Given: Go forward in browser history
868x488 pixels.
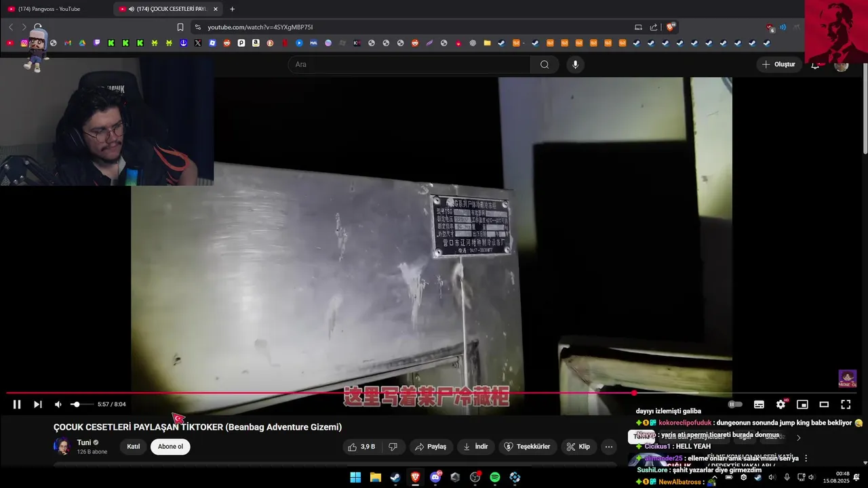Looking at the screenshot, I should (24, 27).
